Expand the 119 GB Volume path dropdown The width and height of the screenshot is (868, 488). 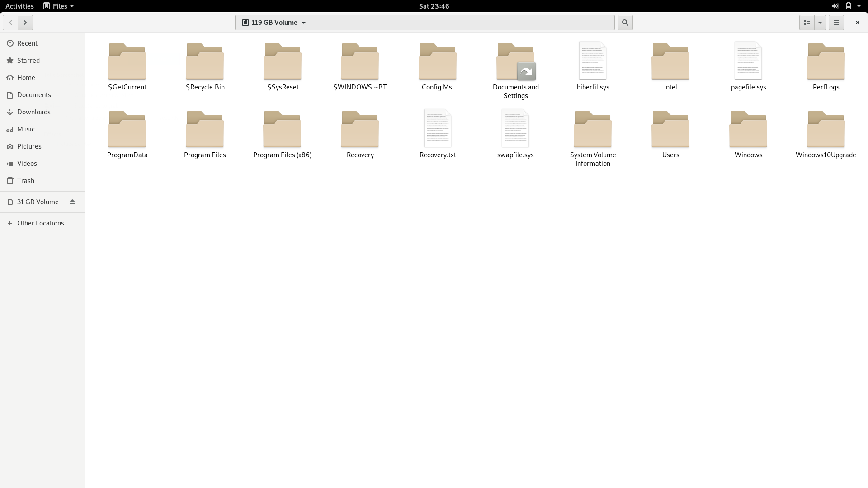pyautogui.click(x=304, y=23)
